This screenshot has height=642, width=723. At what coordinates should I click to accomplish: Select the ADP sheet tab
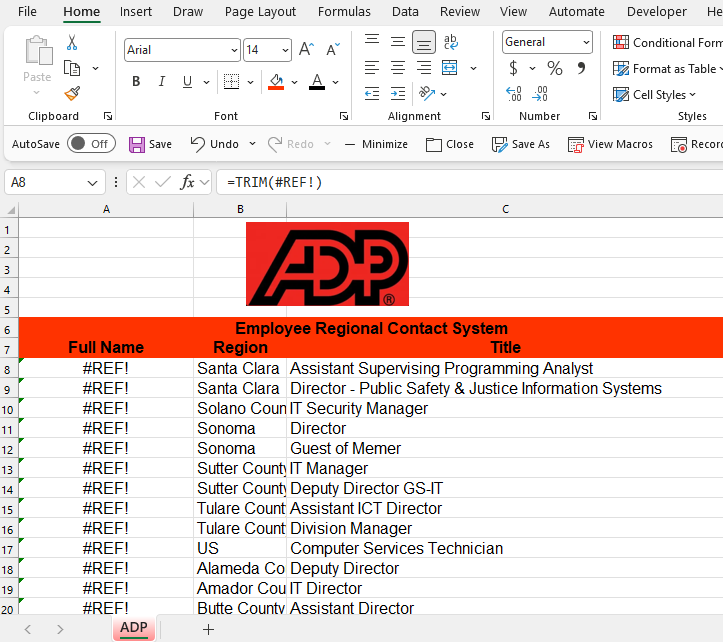click(133, 628)
